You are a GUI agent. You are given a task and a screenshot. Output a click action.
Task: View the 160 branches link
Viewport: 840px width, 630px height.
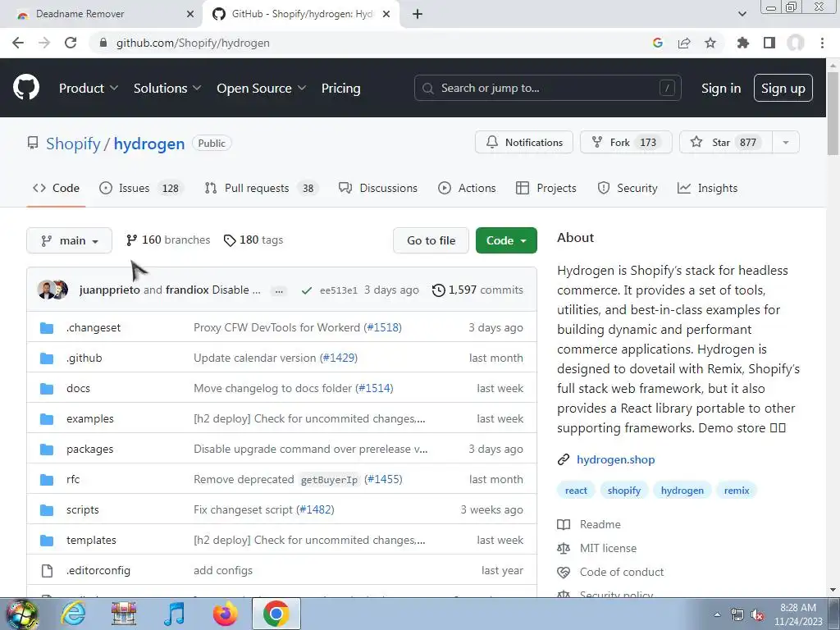pyautogui.click(x=168, y=240)
